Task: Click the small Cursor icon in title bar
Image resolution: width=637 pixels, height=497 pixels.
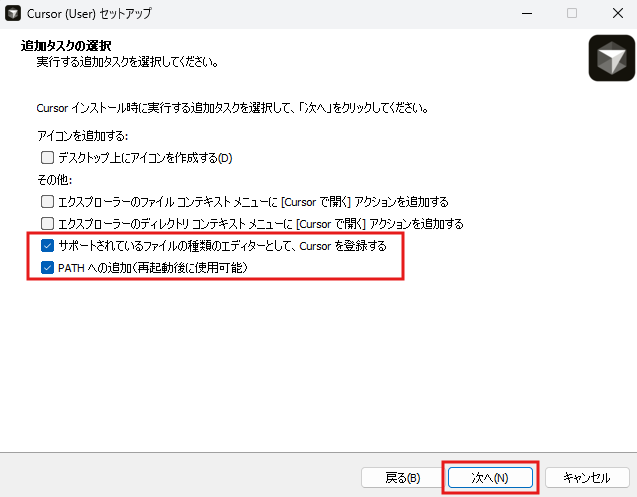Action: click(13, 13)
